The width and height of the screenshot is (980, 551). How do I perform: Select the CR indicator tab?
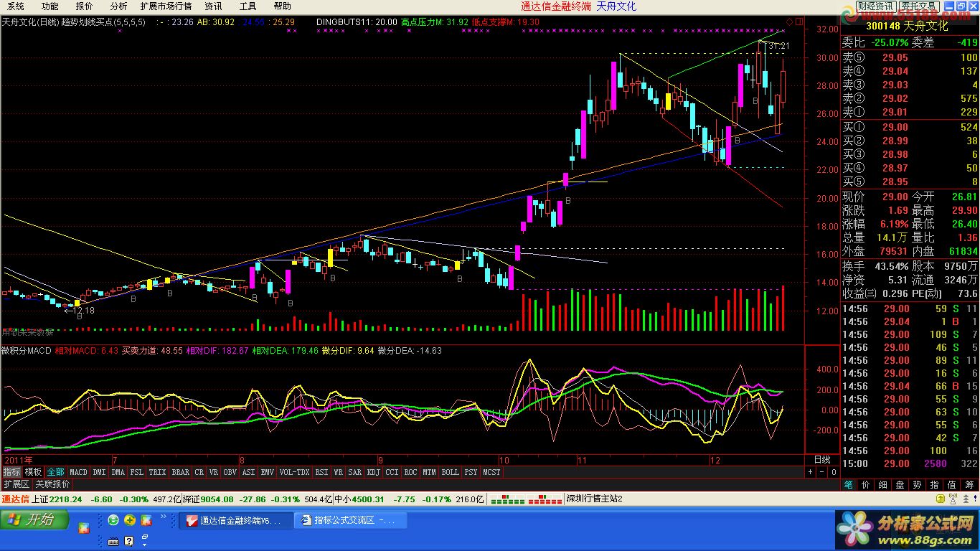coord(199,472)
